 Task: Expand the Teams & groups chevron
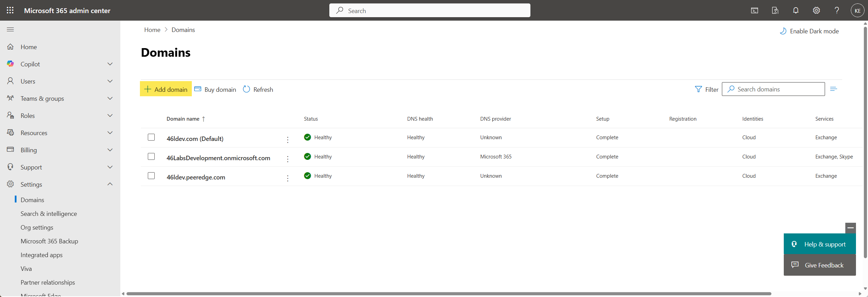point(110,98)
